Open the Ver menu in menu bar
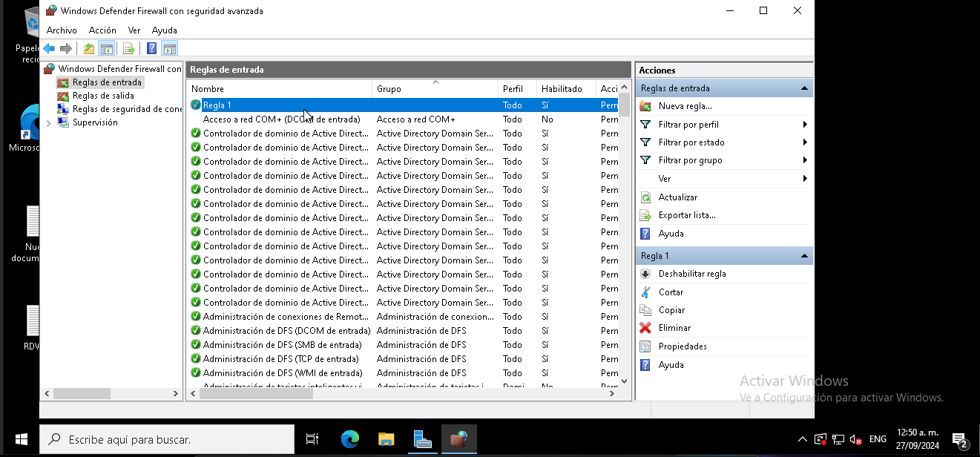Image resolution: width=980 pixels, height=457 pixels. click(134, 30)
